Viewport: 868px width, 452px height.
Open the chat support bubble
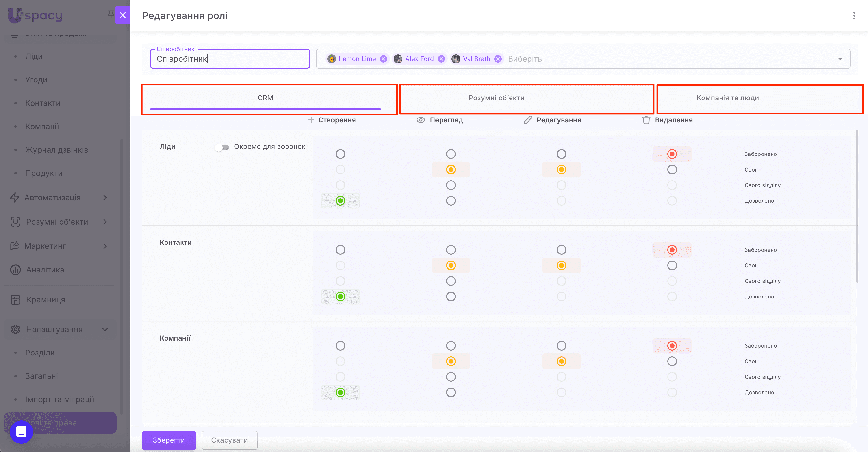pyautogui.click(x=21, y=432)
